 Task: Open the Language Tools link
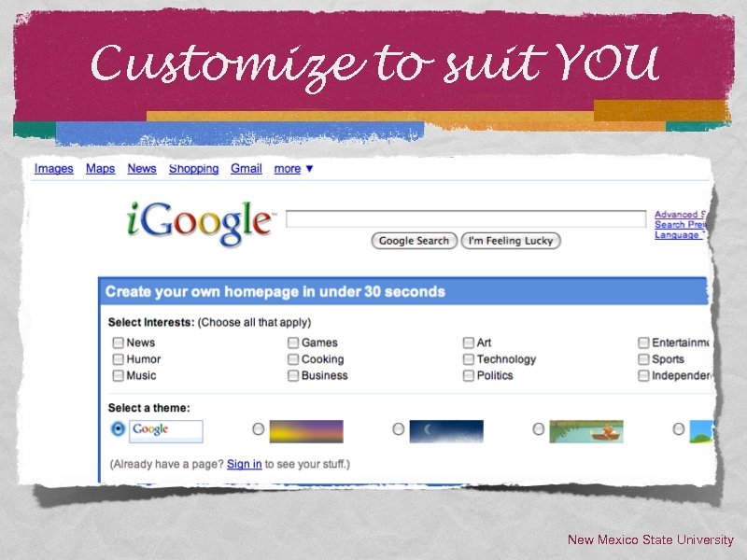click(679, 235)
